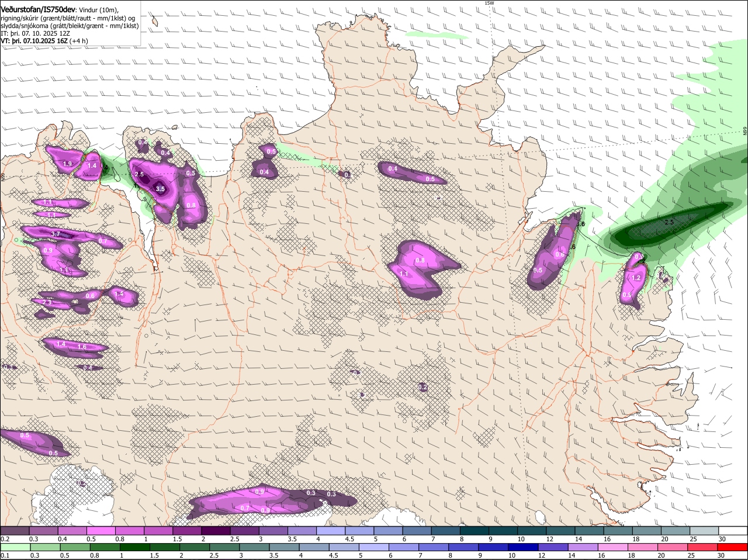The image size is (748, 560).
Task: Select the pale lavender 4–4.5 swatch in top scale
Action: pyautogui.click(x=331, y=530)
